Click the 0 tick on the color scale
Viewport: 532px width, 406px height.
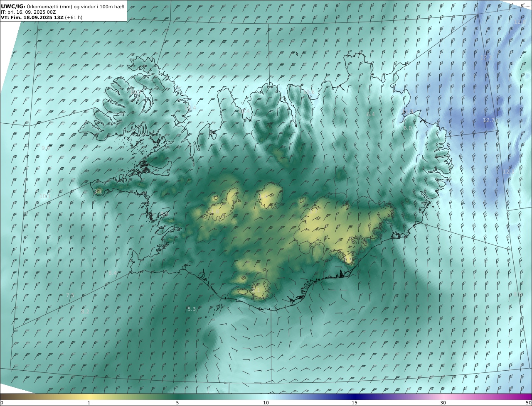click(x=2, y=403)
